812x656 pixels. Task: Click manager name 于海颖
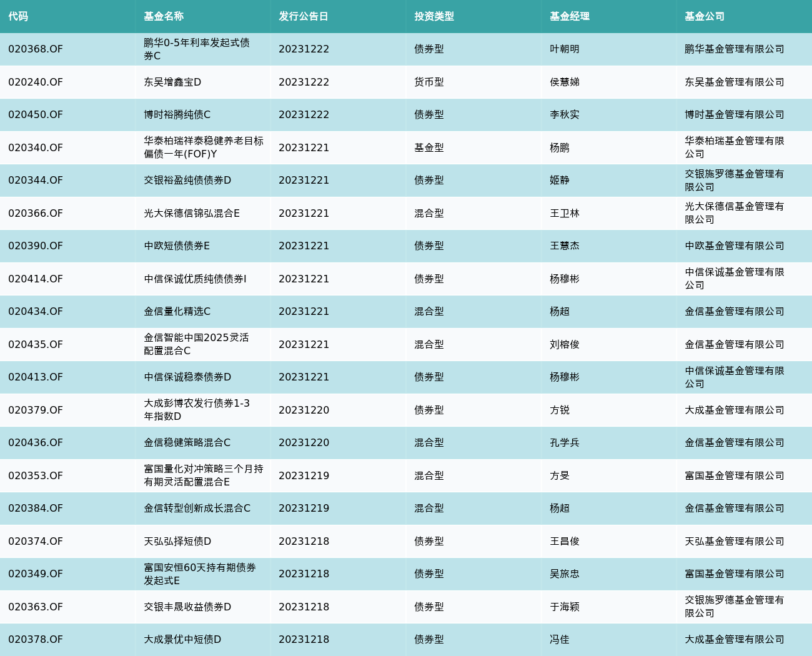coord(565,607)
